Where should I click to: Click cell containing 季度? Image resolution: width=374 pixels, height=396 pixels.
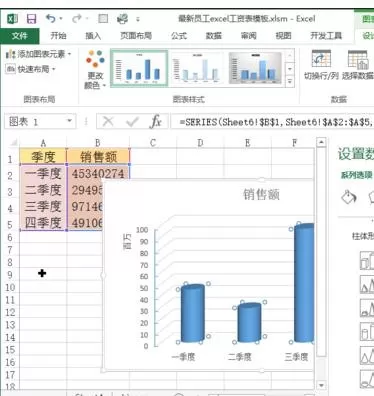43,156
